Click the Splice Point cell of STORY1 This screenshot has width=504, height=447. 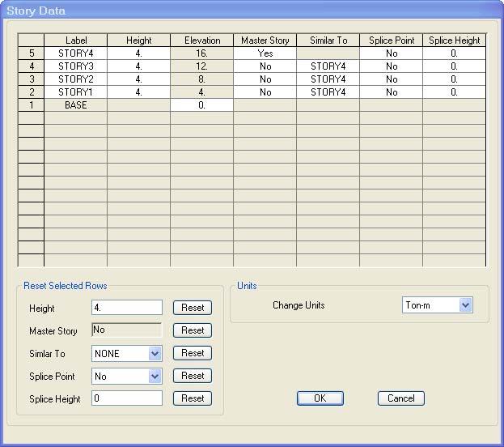(x=392, y=92)
